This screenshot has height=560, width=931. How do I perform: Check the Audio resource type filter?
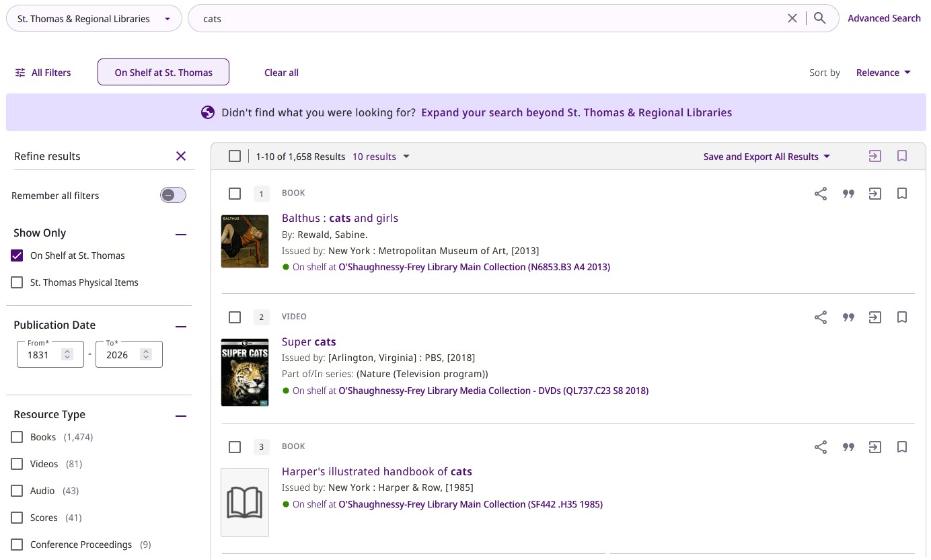point(17,491)
